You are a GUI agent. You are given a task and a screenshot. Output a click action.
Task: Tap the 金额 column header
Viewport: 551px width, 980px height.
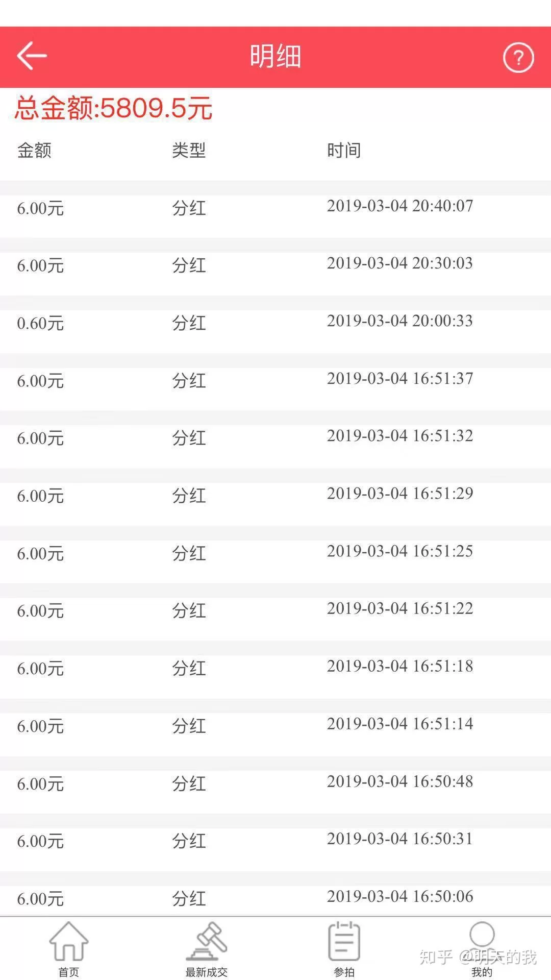(x=34, y=151)
